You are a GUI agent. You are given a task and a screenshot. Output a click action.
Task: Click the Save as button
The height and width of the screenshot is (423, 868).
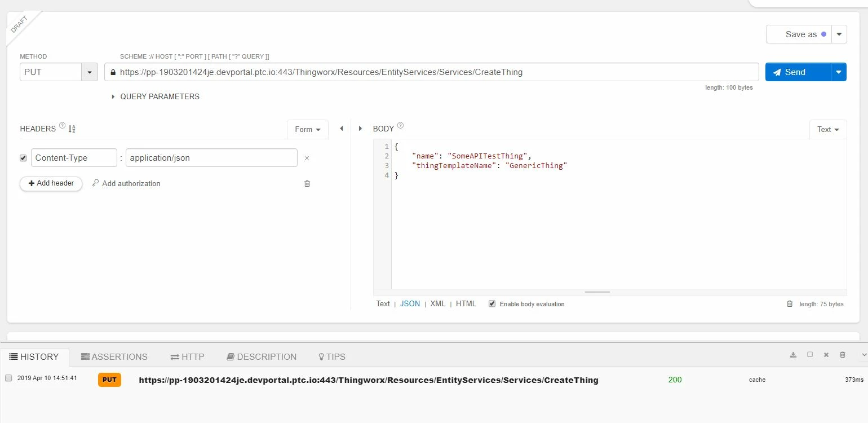(x=799, y=34)
